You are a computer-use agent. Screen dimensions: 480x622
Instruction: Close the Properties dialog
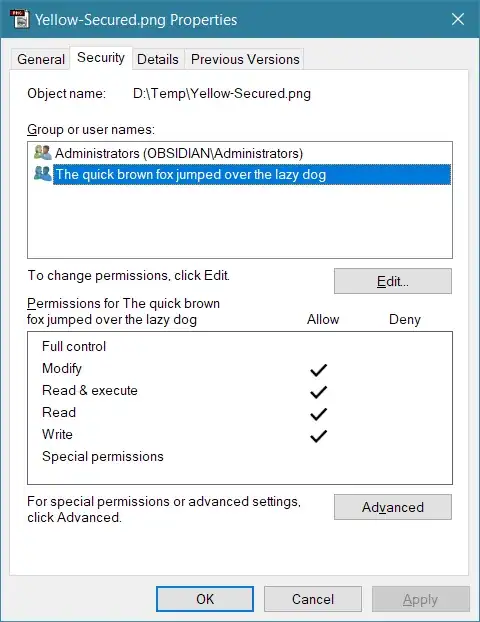[x=458, y=19]
